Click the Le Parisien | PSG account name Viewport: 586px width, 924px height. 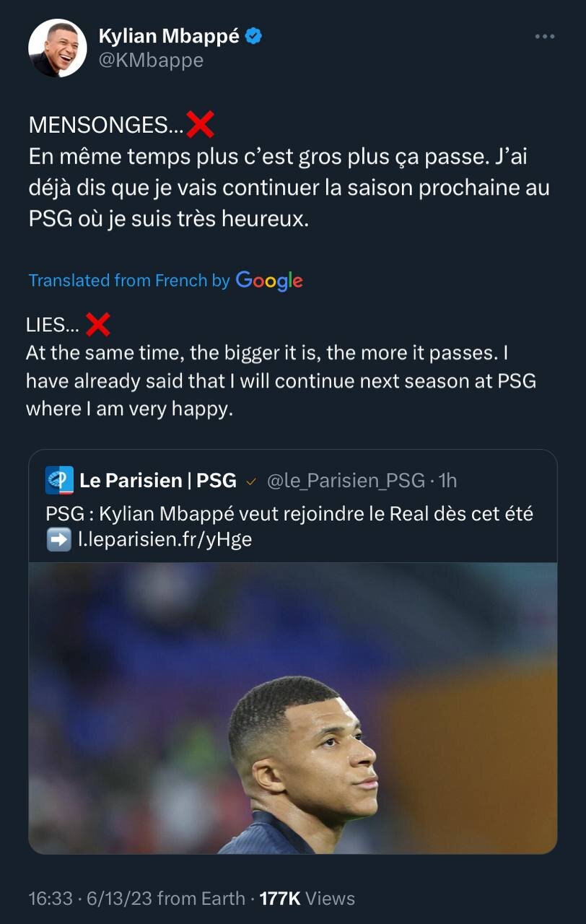[x=158, y=480]
